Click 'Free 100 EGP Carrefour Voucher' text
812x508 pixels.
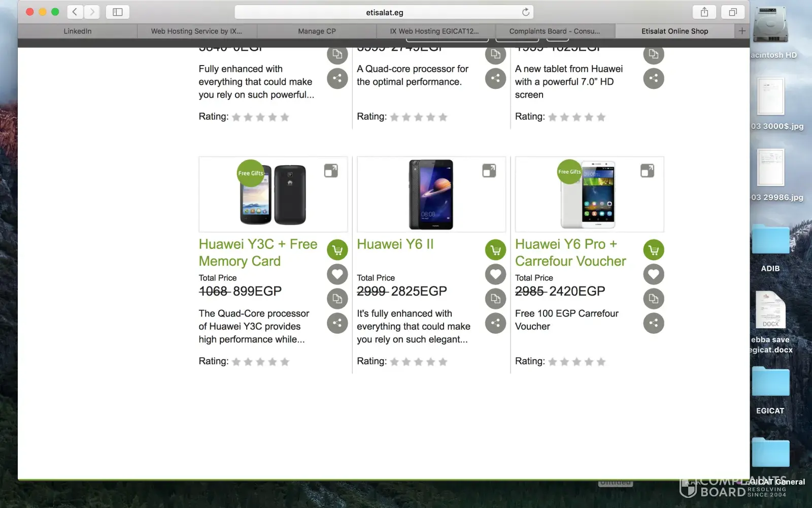point(567,320)
